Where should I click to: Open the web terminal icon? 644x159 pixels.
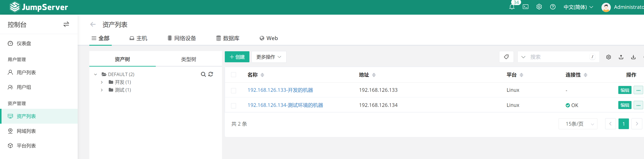pos(526,7)
